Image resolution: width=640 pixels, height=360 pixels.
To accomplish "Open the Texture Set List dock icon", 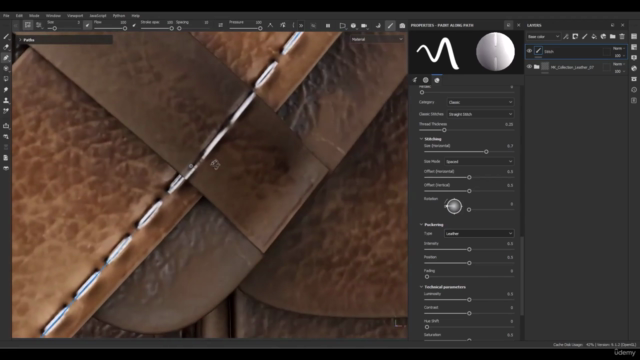I will [x=634, y=37].
